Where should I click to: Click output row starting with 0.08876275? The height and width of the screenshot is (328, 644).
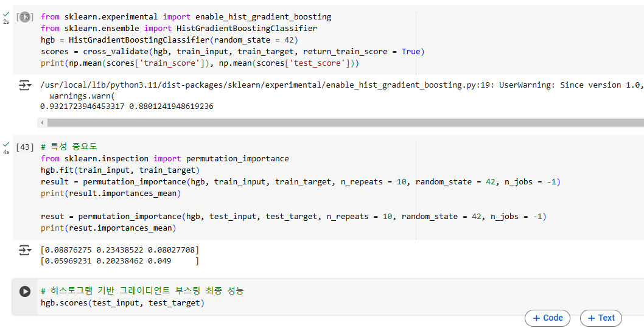(x=119, y=250)
